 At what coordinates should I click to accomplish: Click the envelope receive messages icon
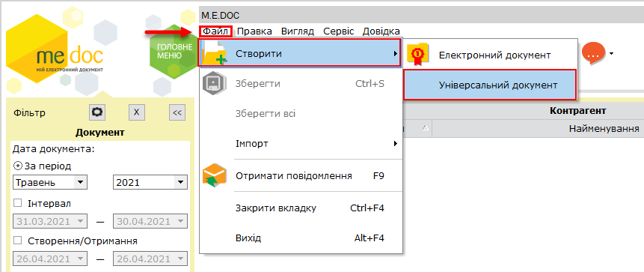(x=215, y=176)
